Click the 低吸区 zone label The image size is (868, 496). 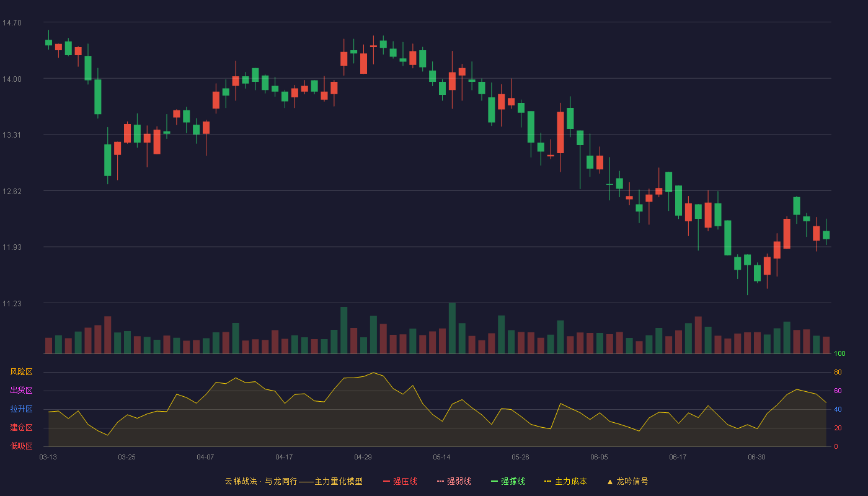[21, 446]
